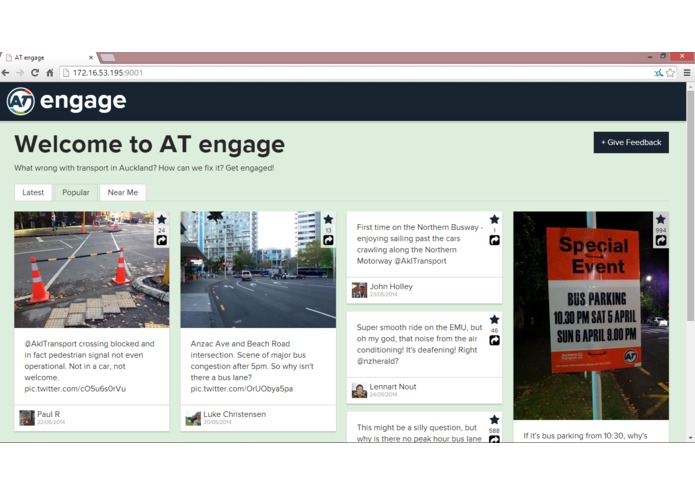This screenshot has height=494, width=695.
Task: Bookmark this page with the star
Action: [671, 73]
